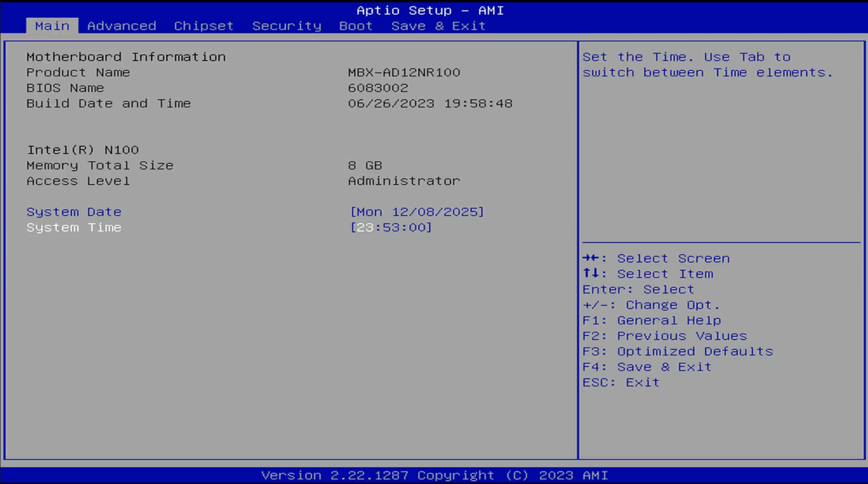868x484 pixels.
Task: Click the active Main tab
Action: click(52, 26)
